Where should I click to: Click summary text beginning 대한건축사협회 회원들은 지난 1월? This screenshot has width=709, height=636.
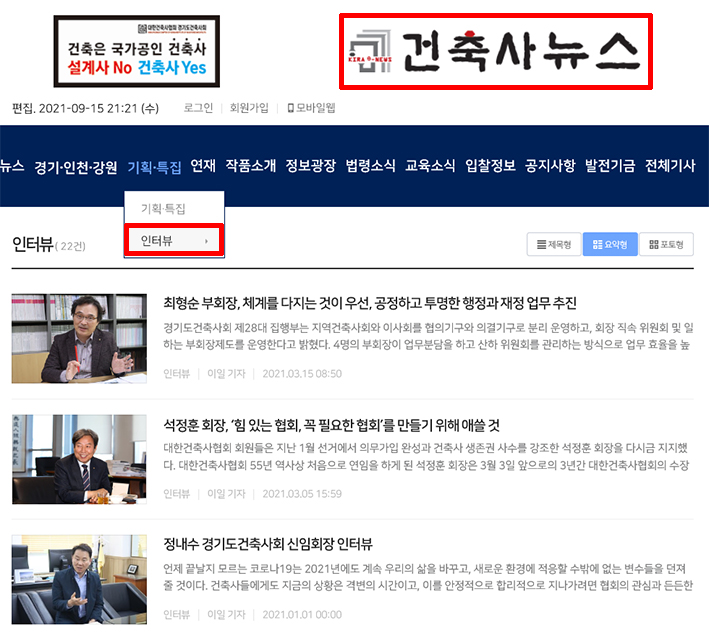426,457
